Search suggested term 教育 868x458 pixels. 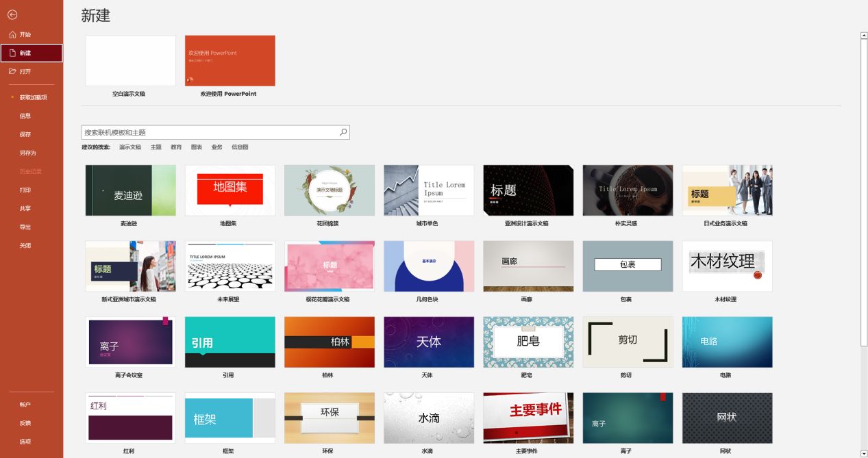176,147
